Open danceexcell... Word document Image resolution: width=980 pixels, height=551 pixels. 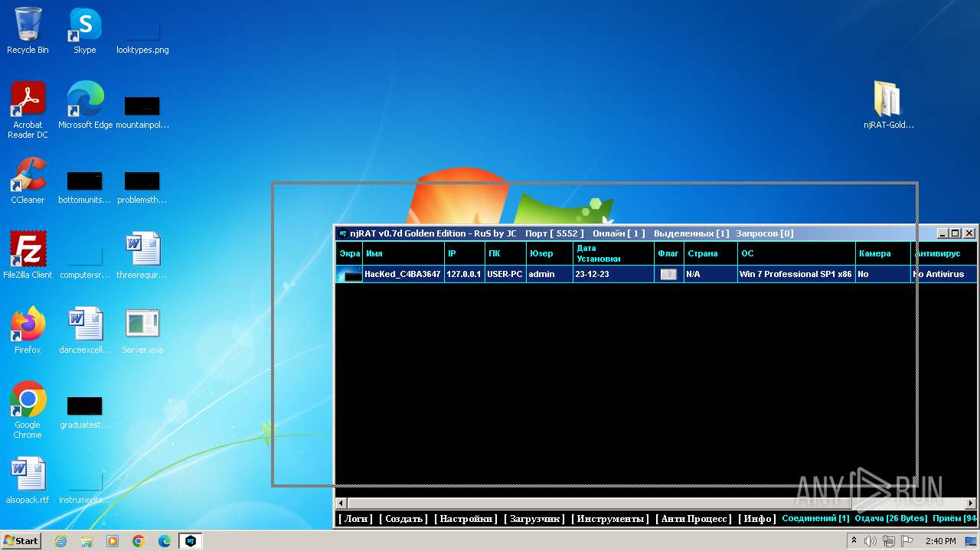[84, 331]
